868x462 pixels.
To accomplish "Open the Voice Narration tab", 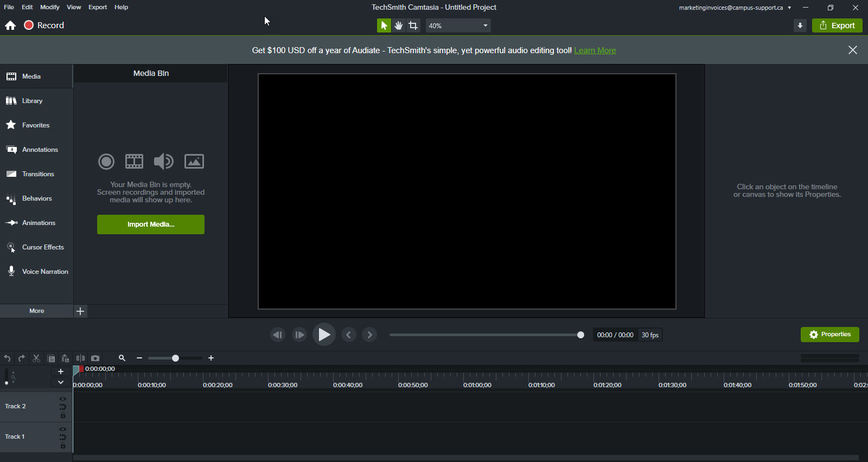I will [x=36, y=272].
